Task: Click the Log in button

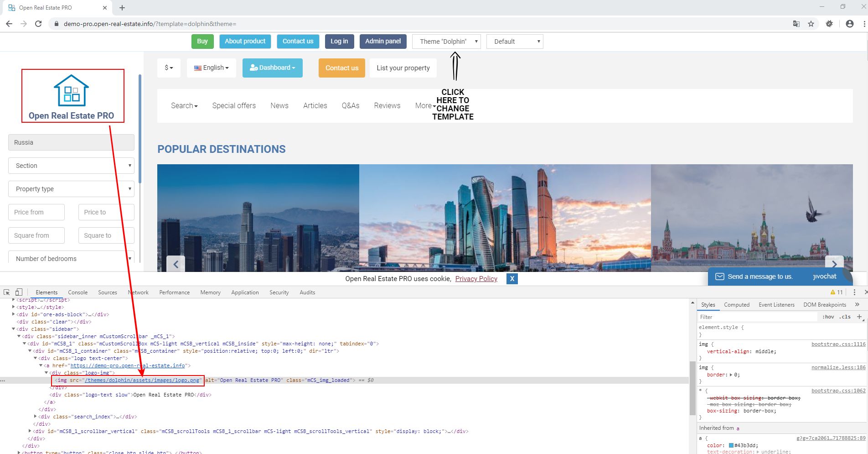Action: pos(339,41)
